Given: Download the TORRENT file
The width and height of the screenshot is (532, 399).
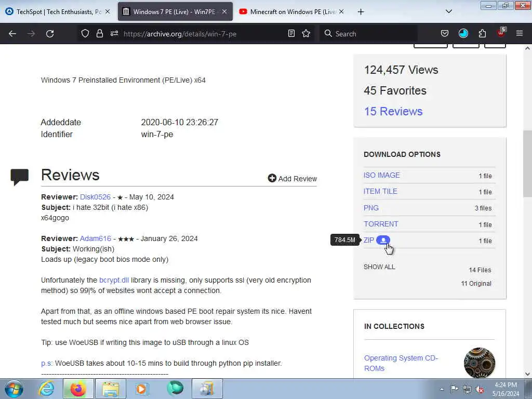Looking at the screenshot, I should coord(381,224).
